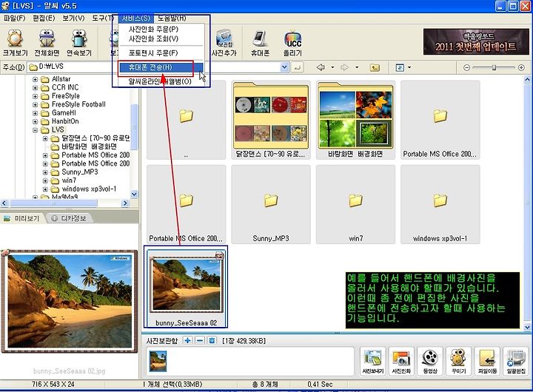Add photo with the plus icon in 사진보관함
This screenshot has height=392, width=533.
(187, 340)
